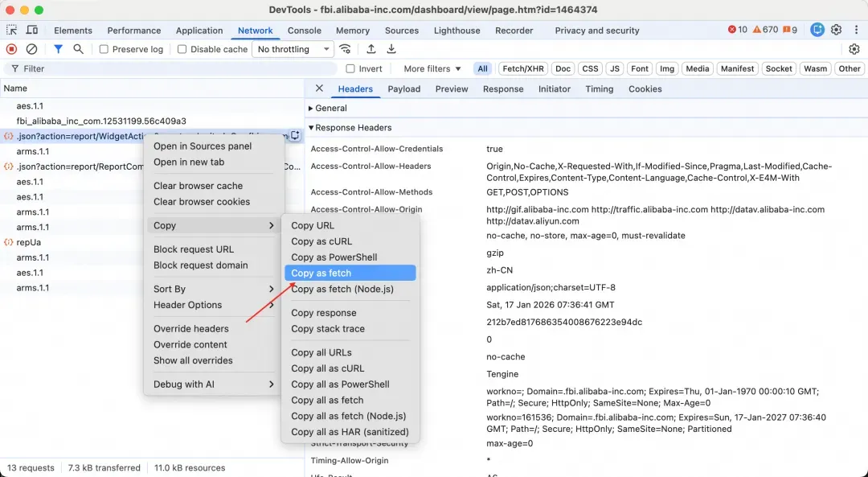
Task: Clear the network log
Action: [x=31, y=49]
